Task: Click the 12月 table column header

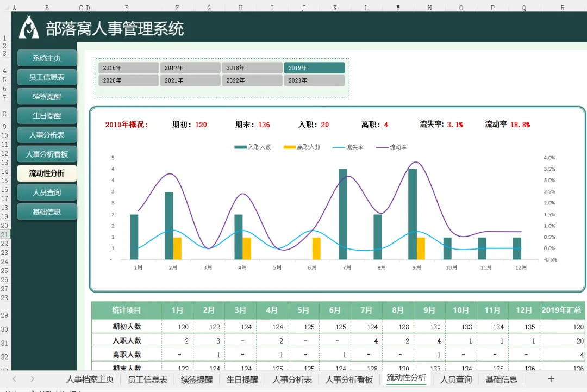Action: [524, 310]
